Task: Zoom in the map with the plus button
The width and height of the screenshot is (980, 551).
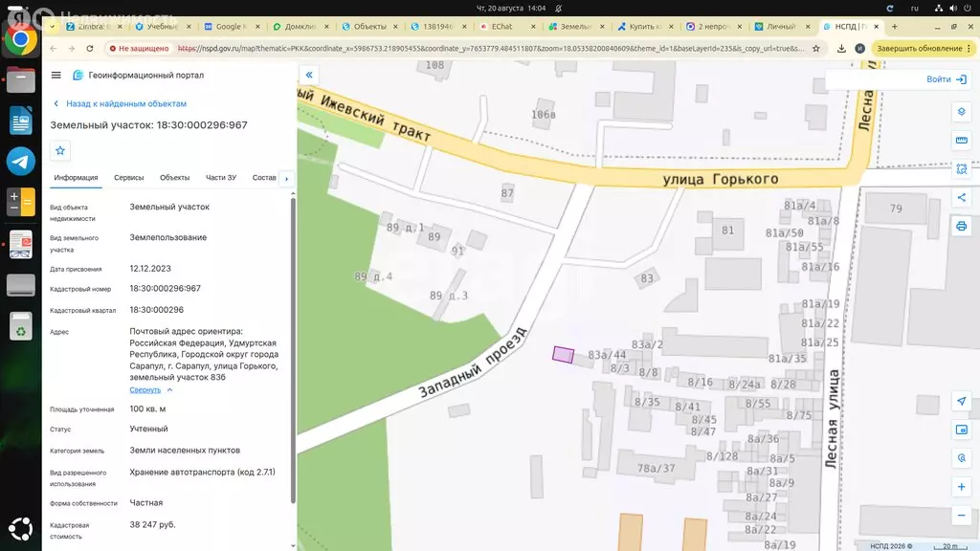Action: [x=961, y=487]
